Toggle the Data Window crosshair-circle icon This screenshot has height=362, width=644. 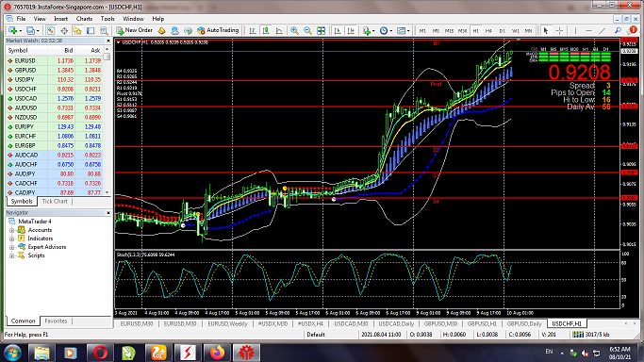pyautogui.click(x=64, y=30)
